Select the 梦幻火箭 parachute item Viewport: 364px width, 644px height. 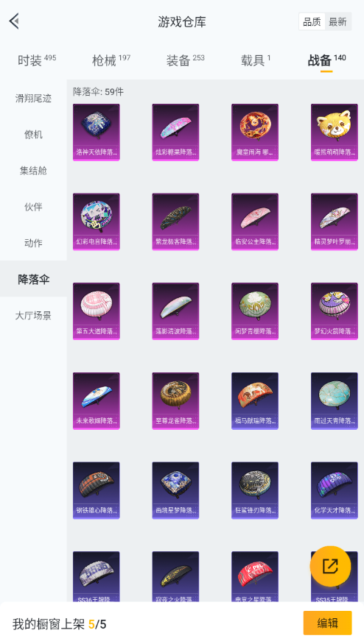[x=334, y=311]
